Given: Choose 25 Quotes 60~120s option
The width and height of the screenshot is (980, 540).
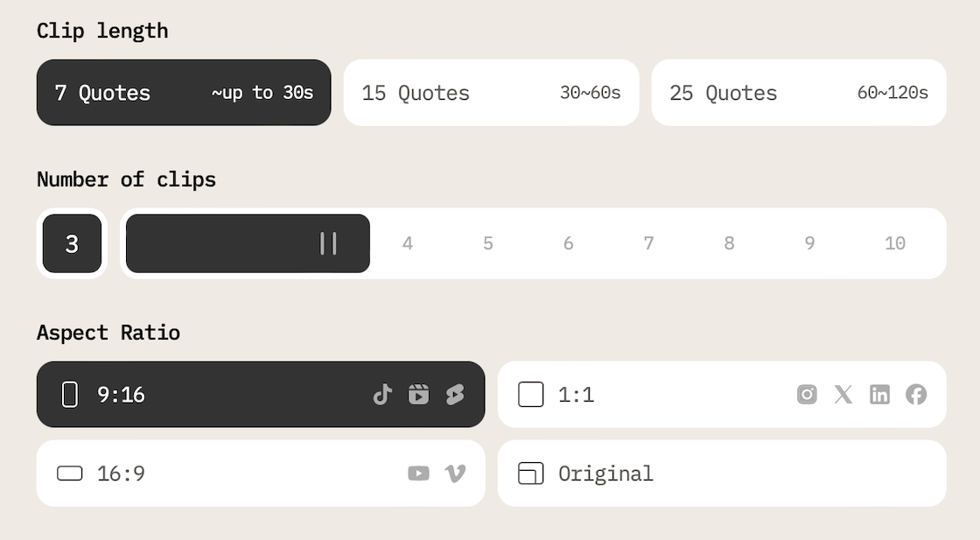Looking at the screenshot, I should click(x=798, y=93).
